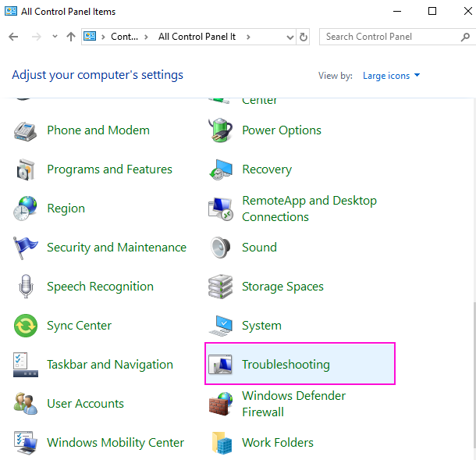Go up one level with up arrow
The image size is (476, 460).
click(71, 37)
